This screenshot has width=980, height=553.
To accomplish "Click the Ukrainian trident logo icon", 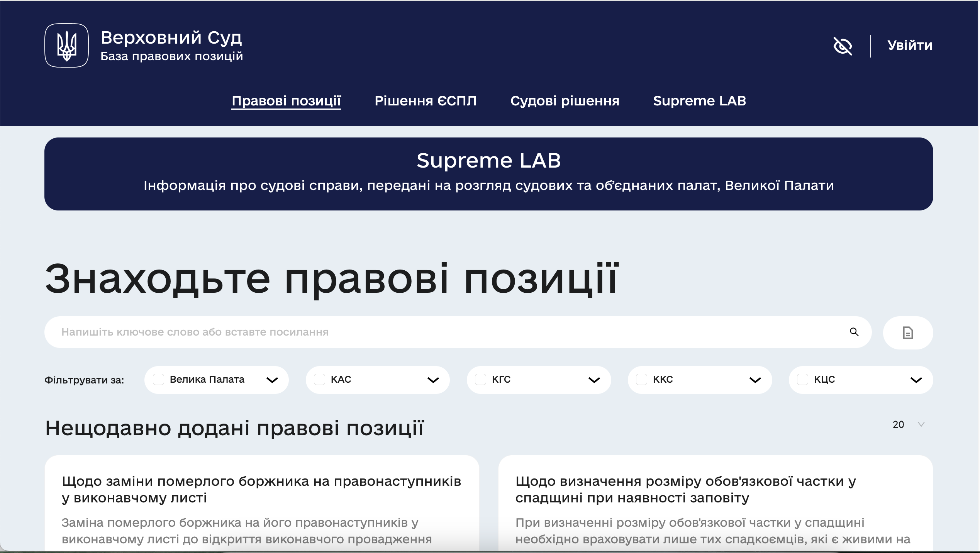I will (66, 46).
